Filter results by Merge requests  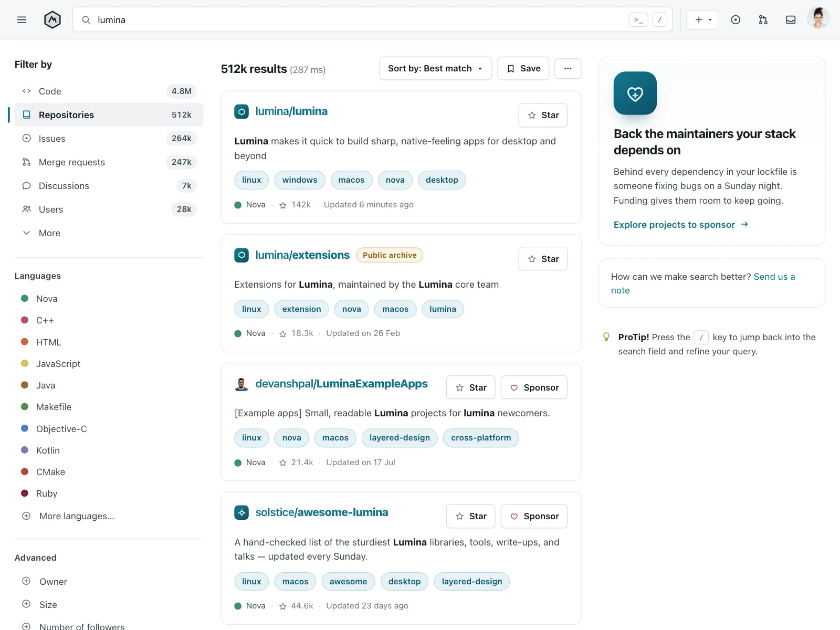coord(109,162)
